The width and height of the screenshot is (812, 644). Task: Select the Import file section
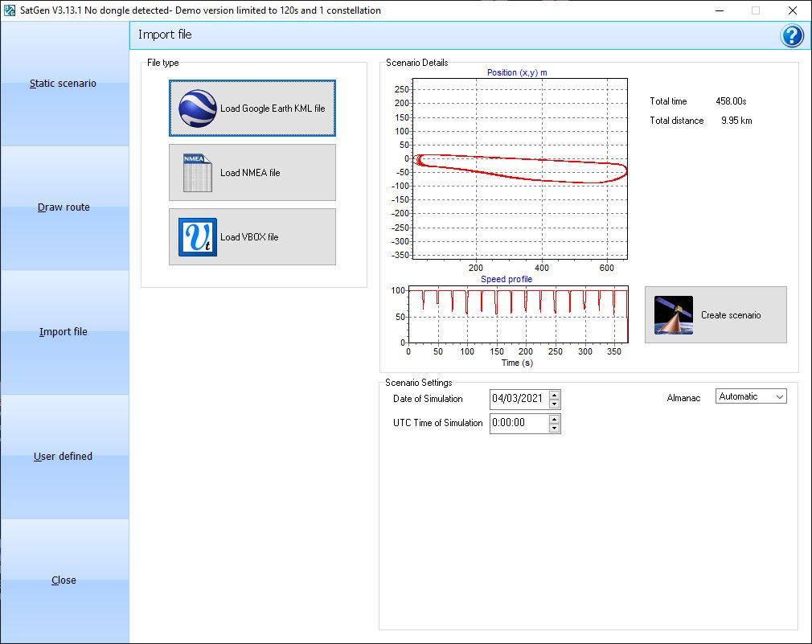point(64,331)
